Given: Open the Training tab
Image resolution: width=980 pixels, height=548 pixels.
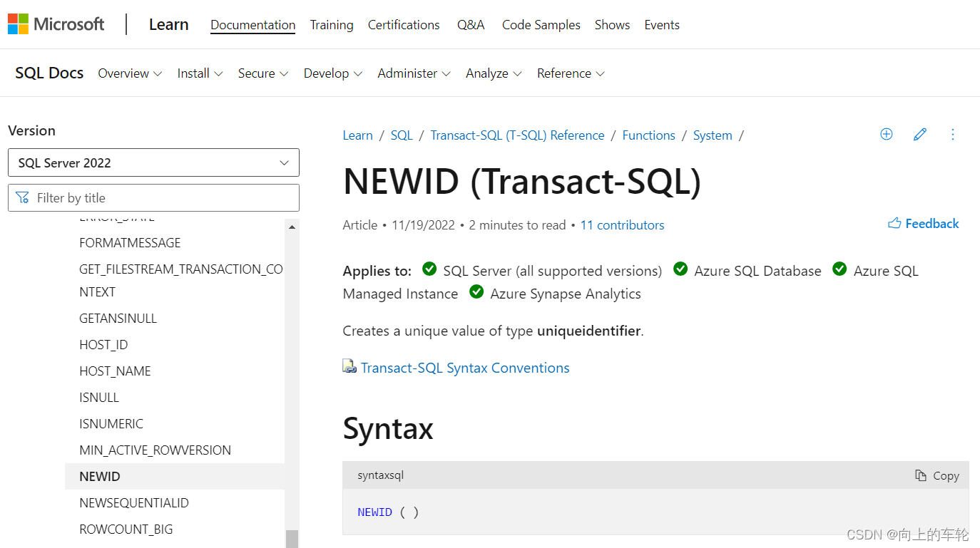Looking at the screenshot, I should [x=332, y=25].
